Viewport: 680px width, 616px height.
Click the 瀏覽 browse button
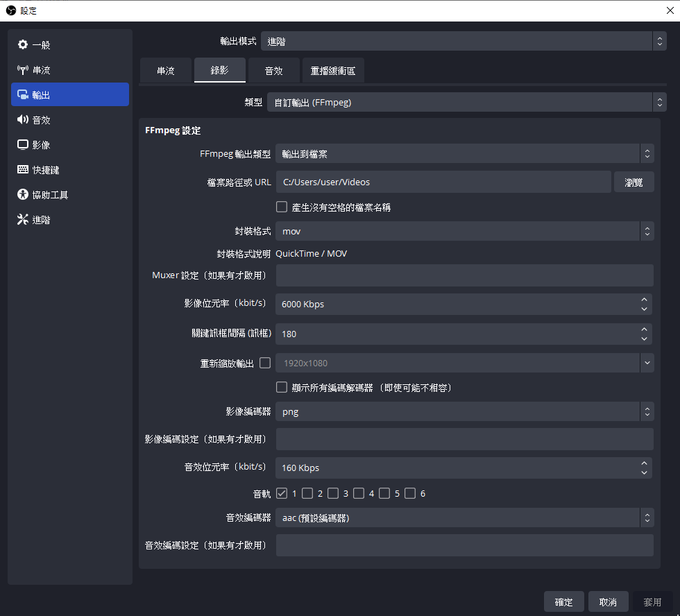pyautogui.click(x=634, y=182)
